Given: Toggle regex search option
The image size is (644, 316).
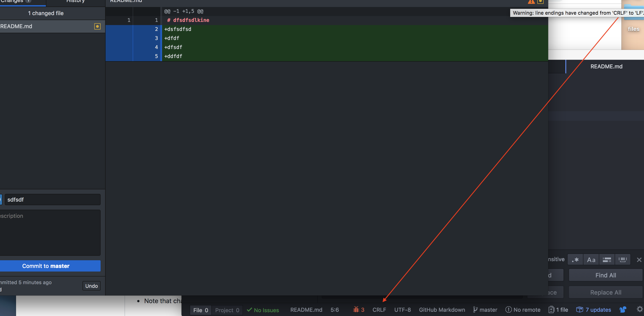Looking at the screenshot, I should tap(575, 260).
